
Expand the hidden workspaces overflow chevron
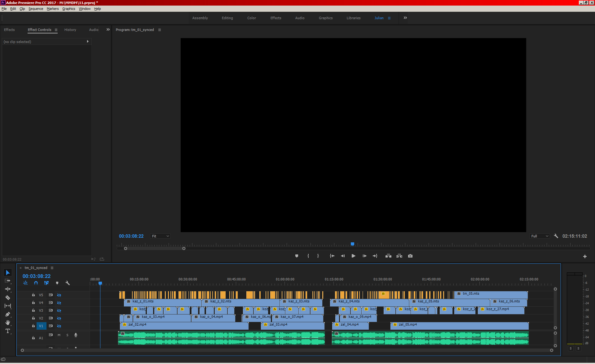tap(405, 18)
